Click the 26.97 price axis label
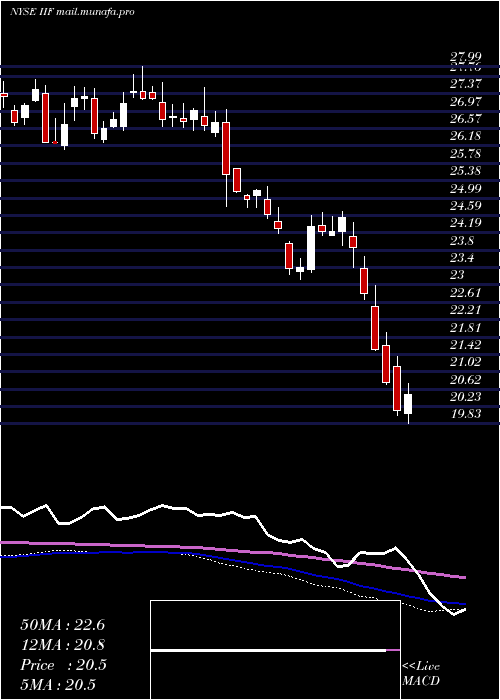The height and width of the screenshot is (700, 500). pos(466,101)
